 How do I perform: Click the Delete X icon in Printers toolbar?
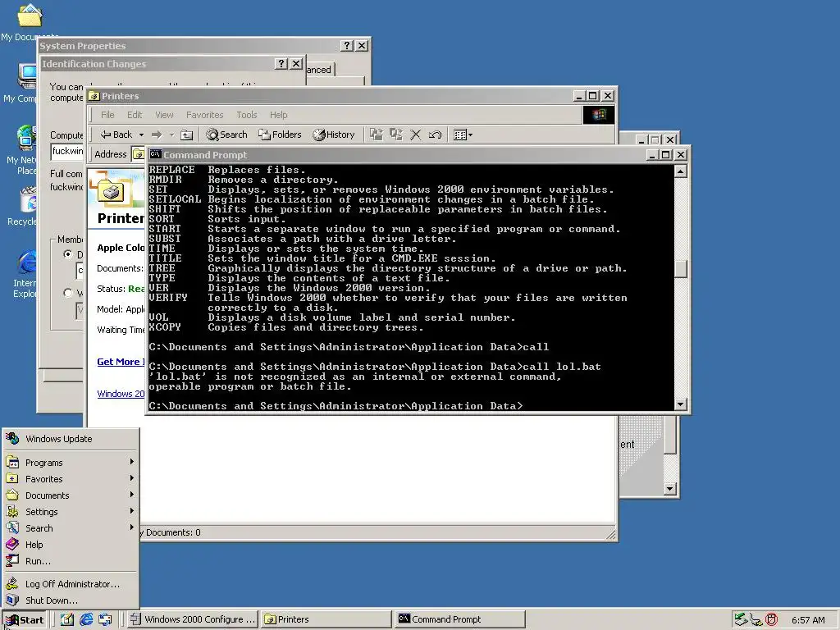pos(416,135)
